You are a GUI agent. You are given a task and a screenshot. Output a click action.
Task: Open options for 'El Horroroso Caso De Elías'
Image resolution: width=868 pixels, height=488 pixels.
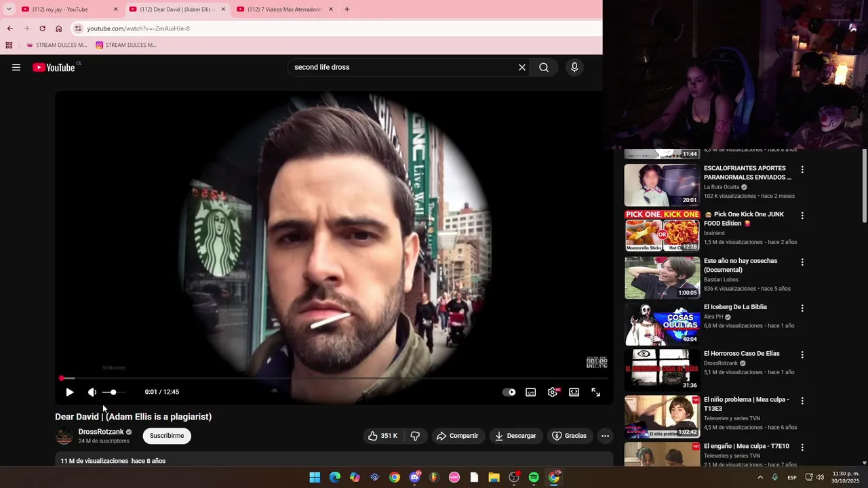(802, 354)
